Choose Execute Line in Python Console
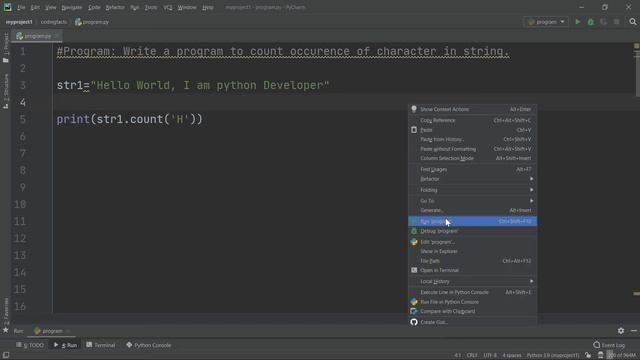Screen dimensions: 640x360 pos(473,292)
